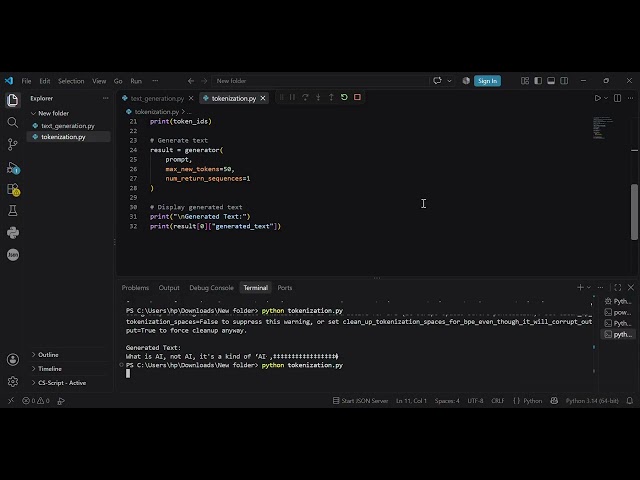640x480 pixels.
Task: Select Python 3.14 interpreter in status bar
Action: 592,401
